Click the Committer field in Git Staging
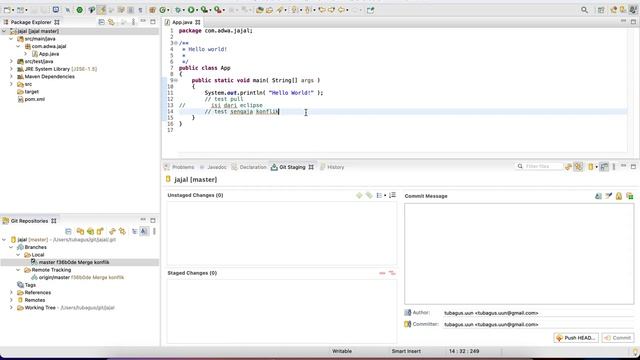The width and height of the screenshot is (640, 360). pos(538,324)
